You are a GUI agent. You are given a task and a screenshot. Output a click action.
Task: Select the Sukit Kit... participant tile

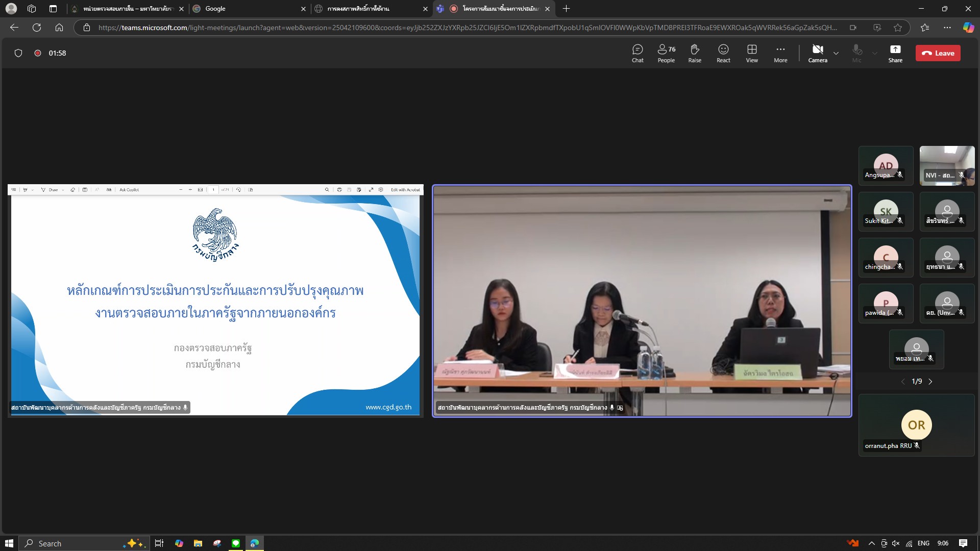pyautogui.click(x=886, y=212)
